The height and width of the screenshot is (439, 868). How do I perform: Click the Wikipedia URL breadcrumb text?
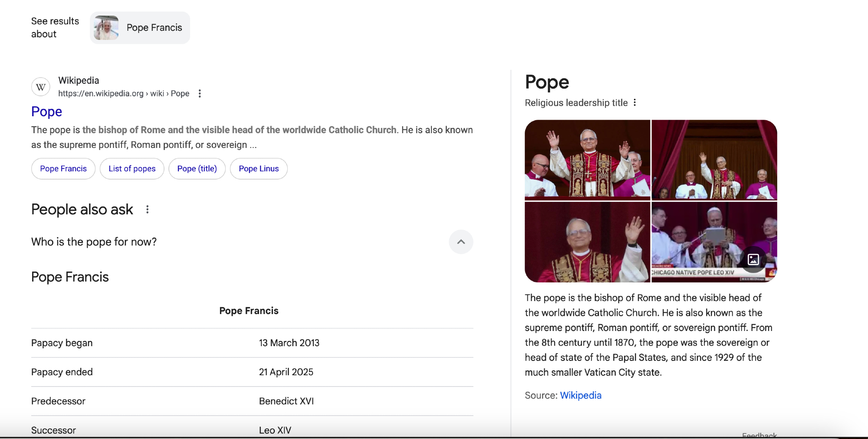124,94
